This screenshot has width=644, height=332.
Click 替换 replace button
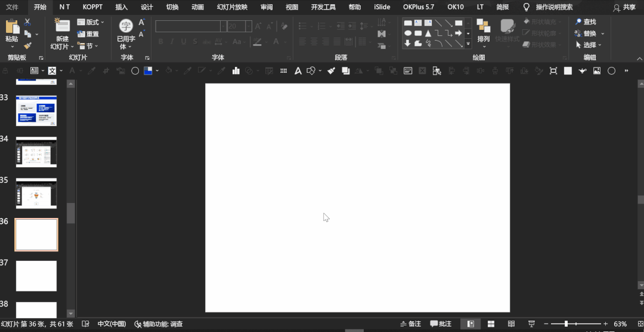[586, 33]
